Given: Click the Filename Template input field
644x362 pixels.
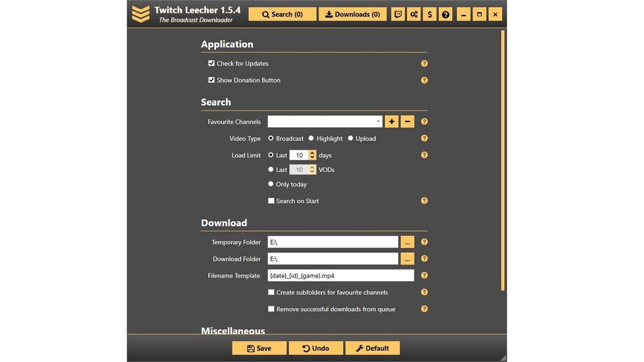Looking at the screenshot, I should click(341, 275).
